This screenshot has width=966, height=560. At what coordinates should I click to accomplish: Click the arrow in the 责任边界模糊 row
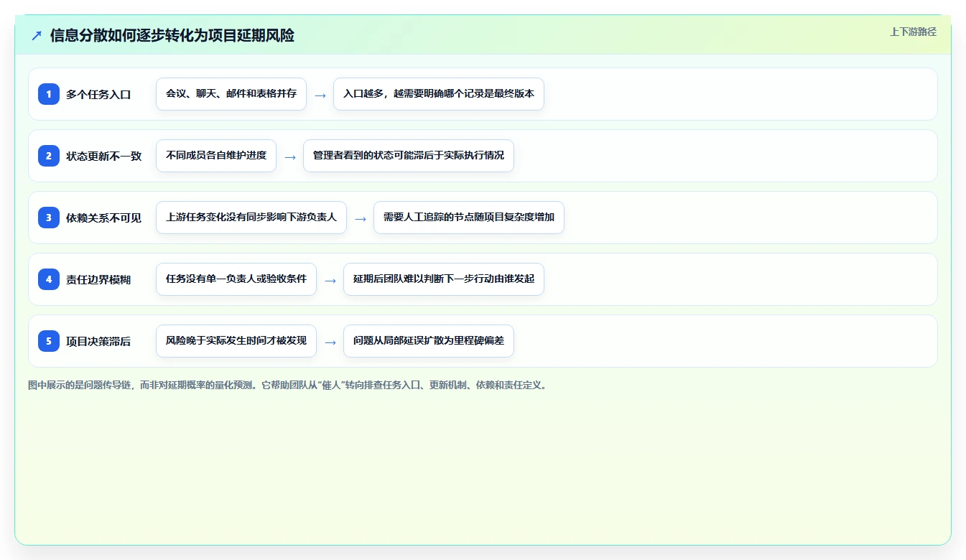pyautogui.click(x=330, y=280)
